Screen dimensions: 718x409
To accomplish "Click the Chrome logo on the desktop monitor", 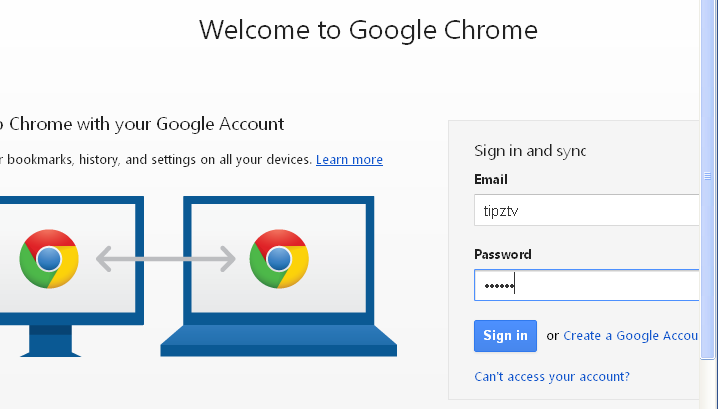I will tap(49, 259).
